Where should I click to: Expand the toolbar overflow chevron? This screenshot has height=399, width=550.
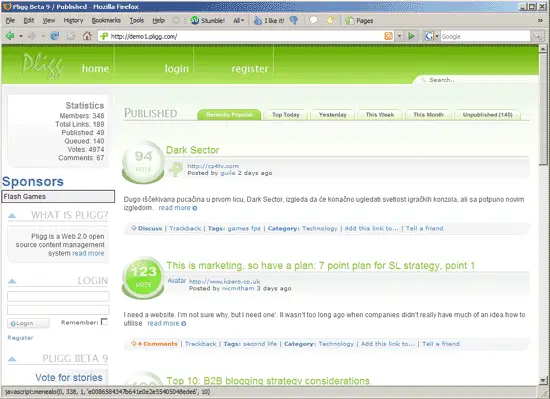tap(540, 21)
